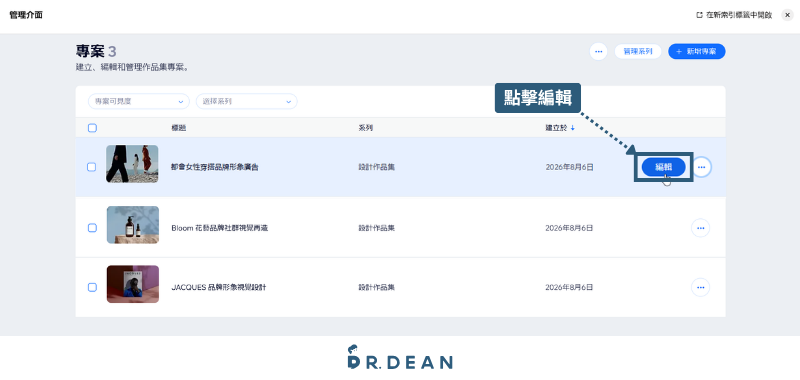
Task: Click 設計作品集 in the 都會女性穿搭 row
Action: (x=377, y=167)
